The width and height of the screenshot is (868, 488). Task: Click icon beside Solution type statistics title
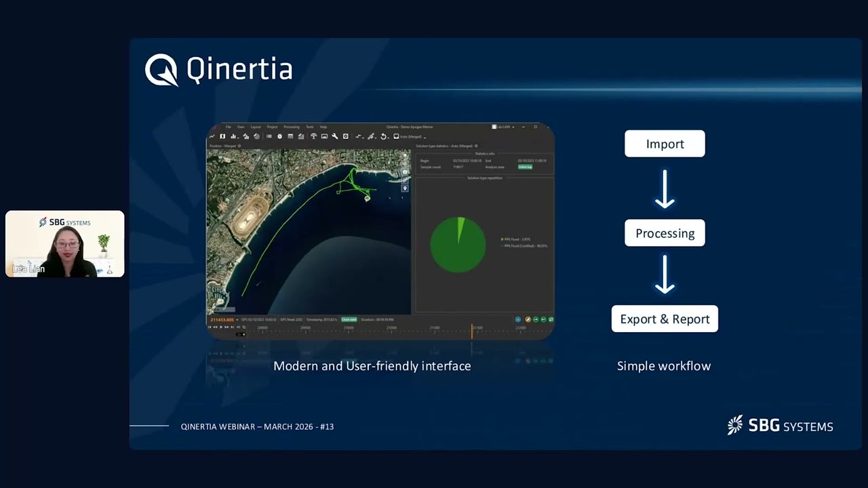(476, 146)
